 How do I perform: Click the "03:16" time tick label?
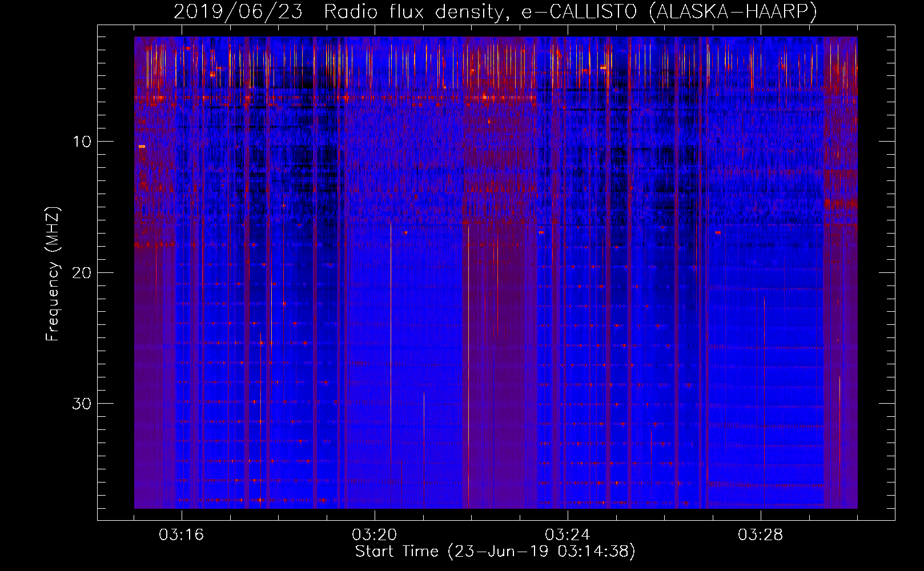point(182,535)
